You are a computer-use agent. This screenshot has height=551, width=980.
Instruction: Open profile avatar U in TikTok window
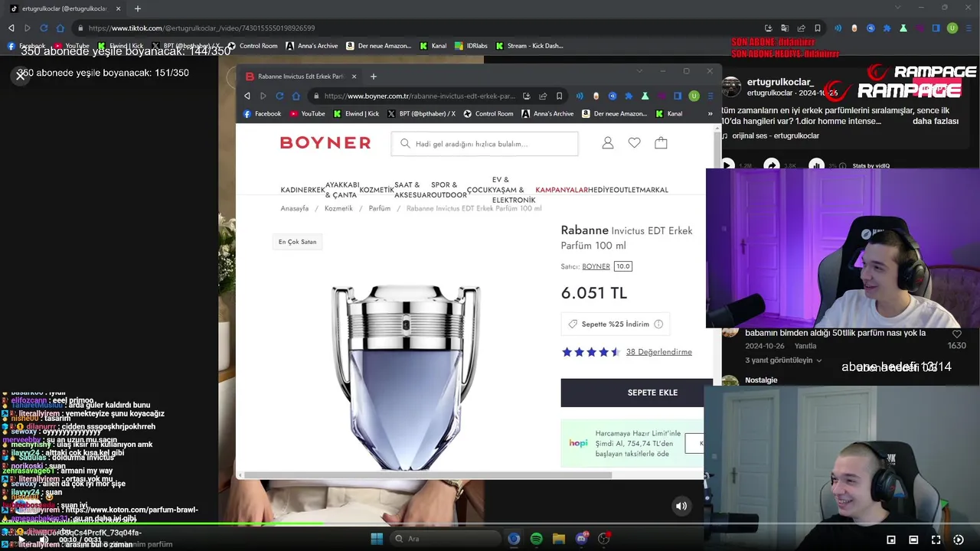pyautogui.click(x=952, y=28)
